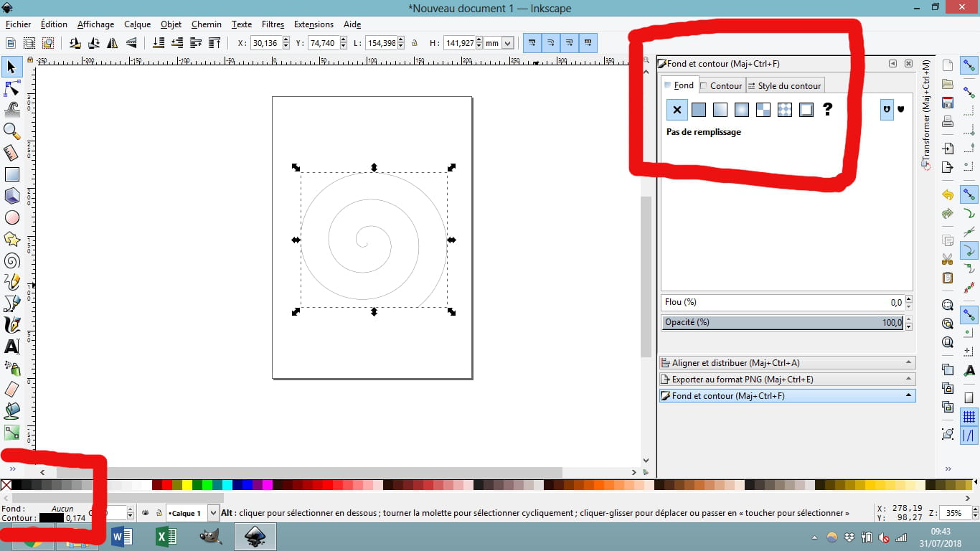Screen dimensions: 980x551
Task: Select the Star polygon tool
Action: click(x=11, y=239)
